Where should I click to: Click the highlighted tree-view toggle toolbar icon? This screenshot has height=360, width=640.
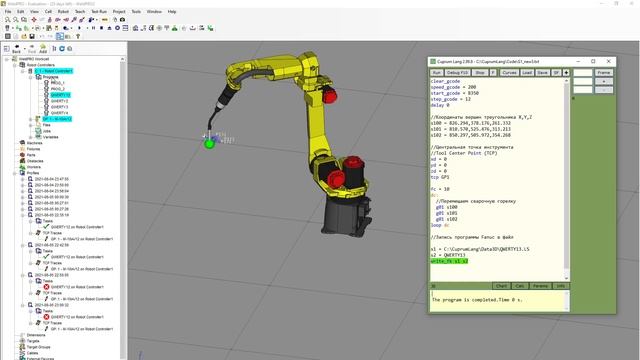(x=60, y=36)
